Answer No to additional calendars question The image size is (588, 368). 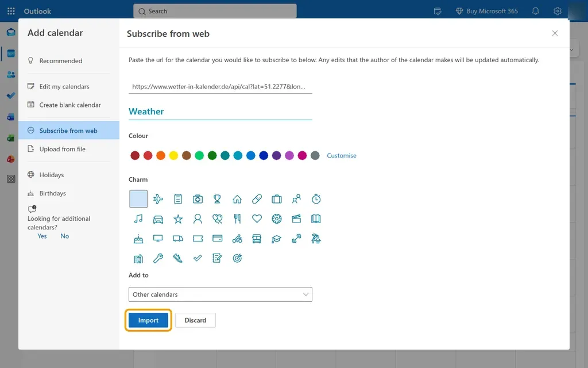pyautogui.click(x=65, y=236)
